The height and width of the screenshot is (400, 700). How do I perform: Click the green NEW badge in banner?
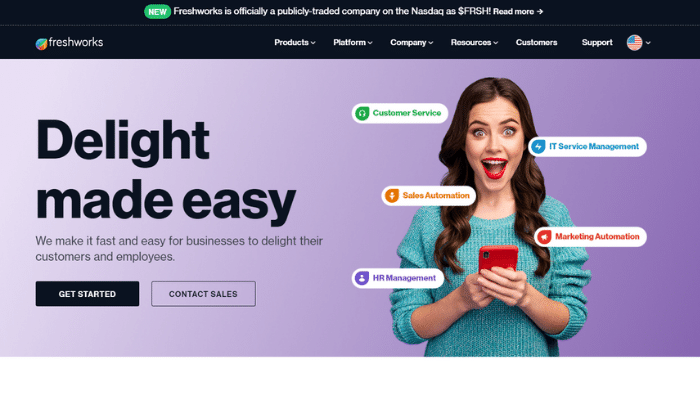coord(157,12)
